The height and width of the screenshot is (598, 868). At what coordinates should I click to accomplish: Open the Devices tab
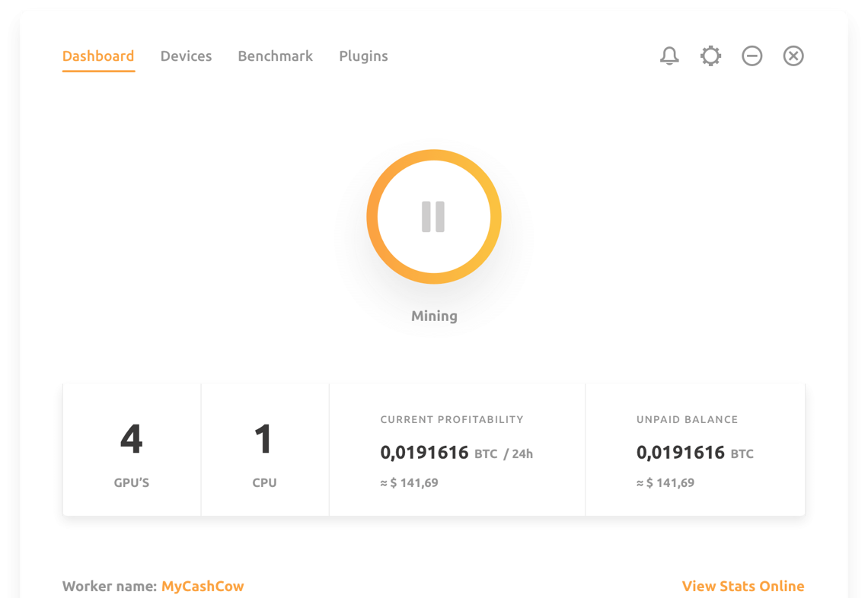pos(186,56)
